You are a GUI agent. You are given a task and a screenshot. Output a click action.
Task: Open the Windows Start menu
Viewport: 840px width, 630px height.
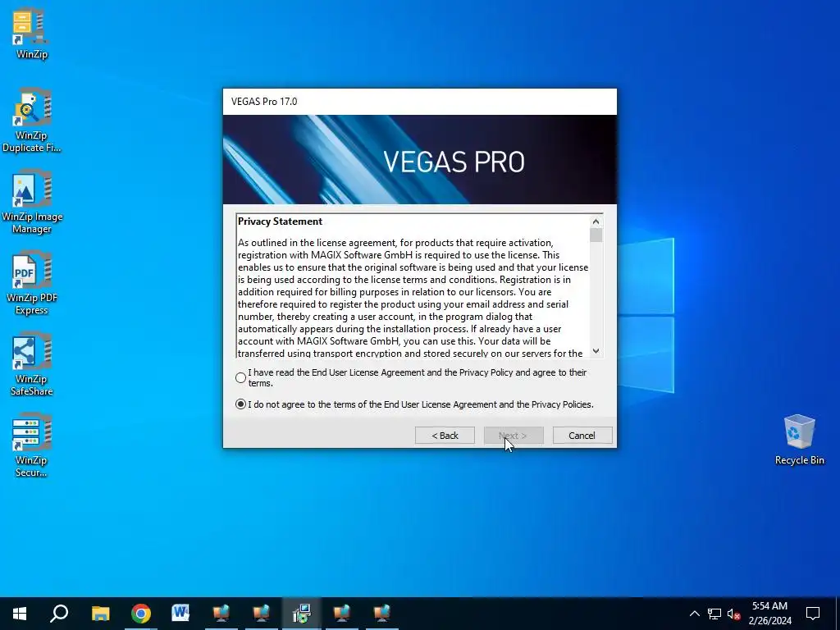(x=20, y=614)
